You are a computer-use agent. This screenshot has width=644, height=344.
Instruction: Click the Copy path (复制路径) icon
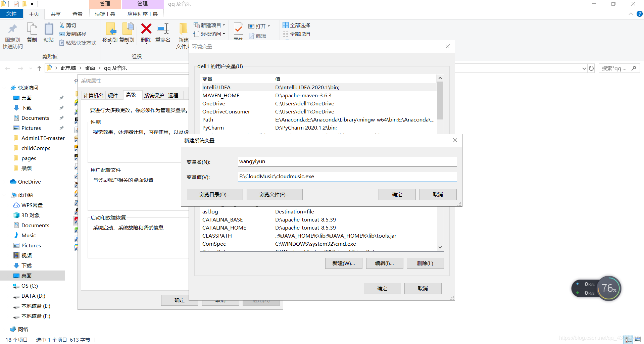pos(62,34)
